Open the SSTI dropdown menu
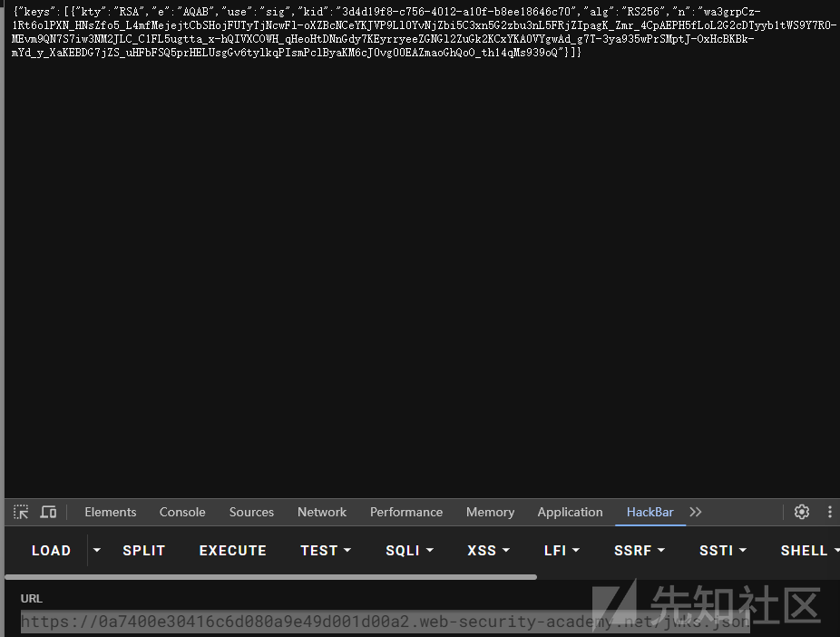Image resolution: width=840 pixels, height=637 pixels. pos(723,551)
